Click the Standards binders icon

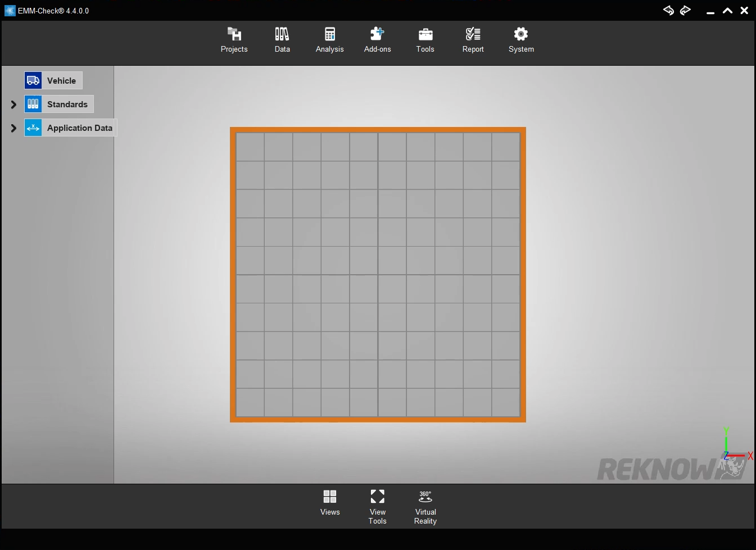pos(33,104)
